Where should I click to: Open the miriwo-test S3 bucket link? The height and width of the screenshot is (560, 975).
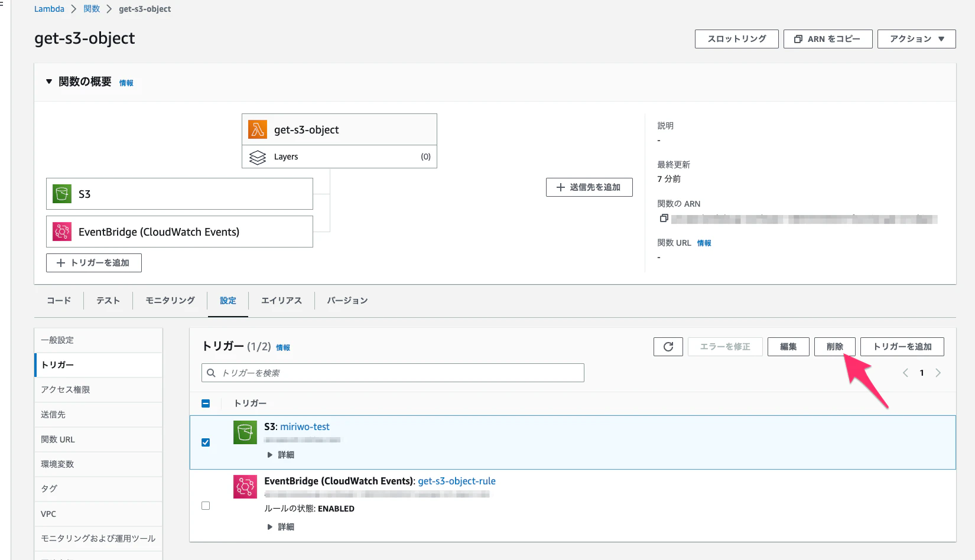pyautogui.click(x=305, y=426)
